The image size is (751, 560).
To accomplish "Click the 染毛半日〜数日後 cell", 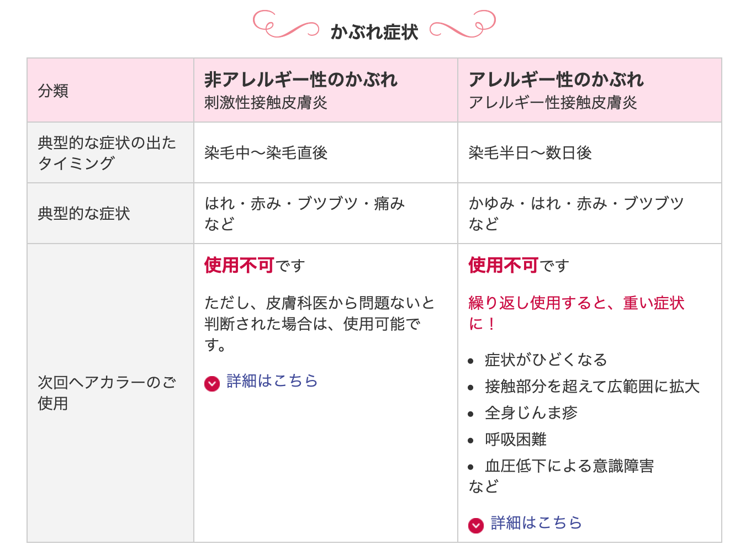I will pyautogui.click(x=590, y=152).
